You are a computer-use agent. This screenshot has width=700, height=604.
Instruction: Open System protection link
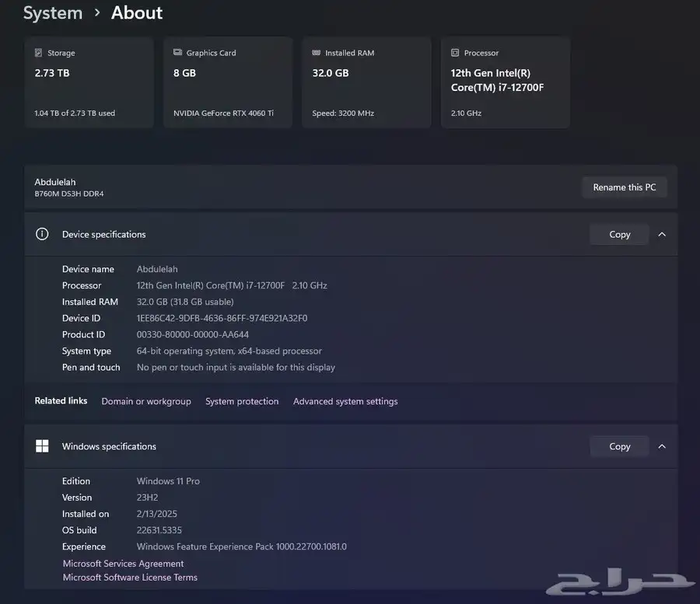[242, 401]
